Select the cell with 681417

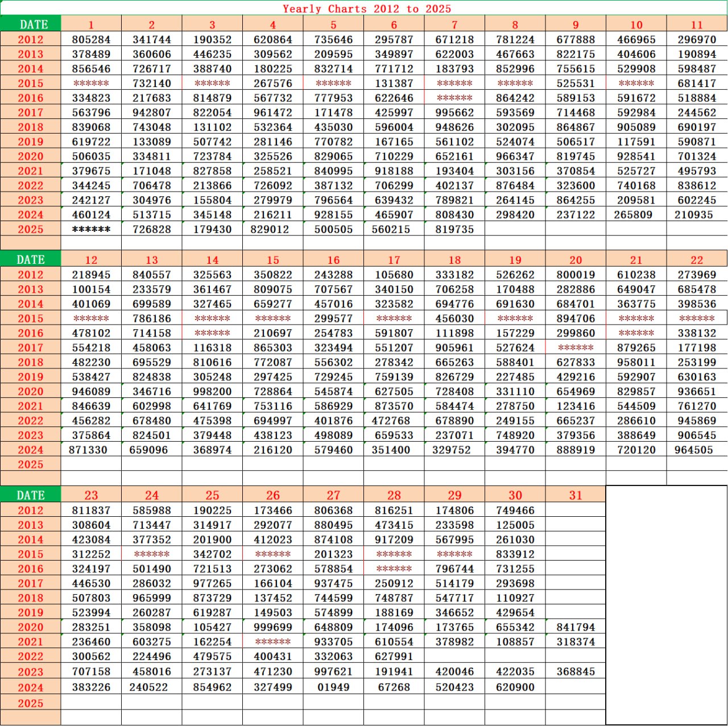tap(697, 83)
